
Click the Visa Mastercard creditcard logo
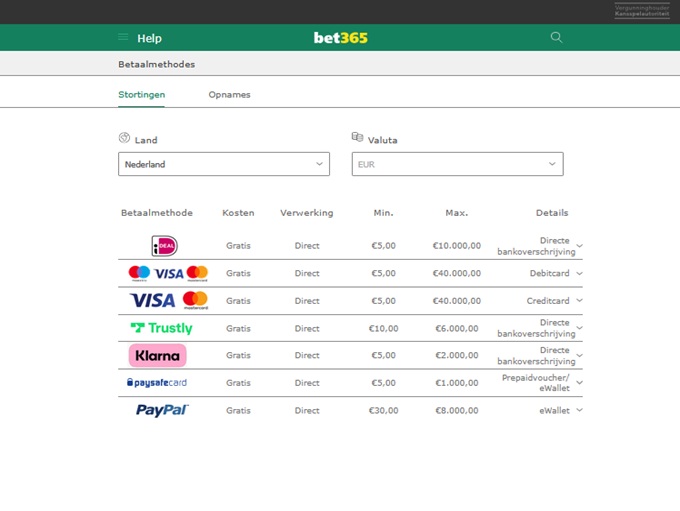[168, 300]
